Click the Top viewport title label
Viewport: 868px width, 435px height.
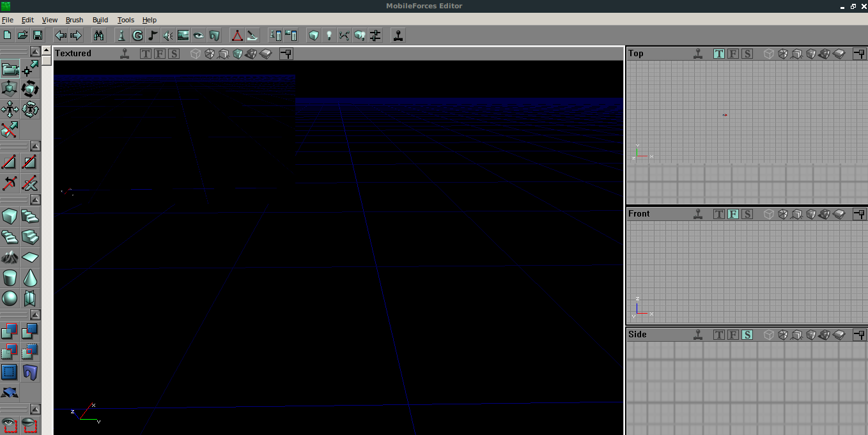point(636,54)
